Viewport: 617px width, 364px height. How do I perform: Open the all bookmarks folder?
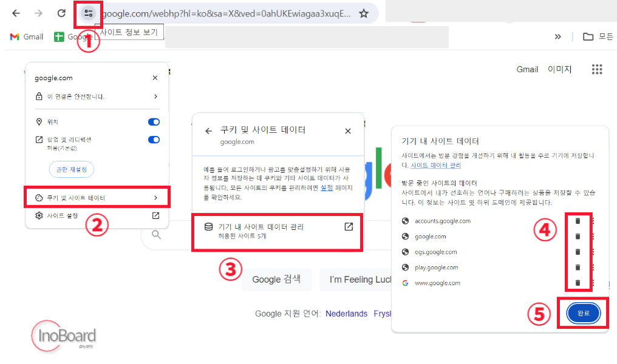coord(598,37)
